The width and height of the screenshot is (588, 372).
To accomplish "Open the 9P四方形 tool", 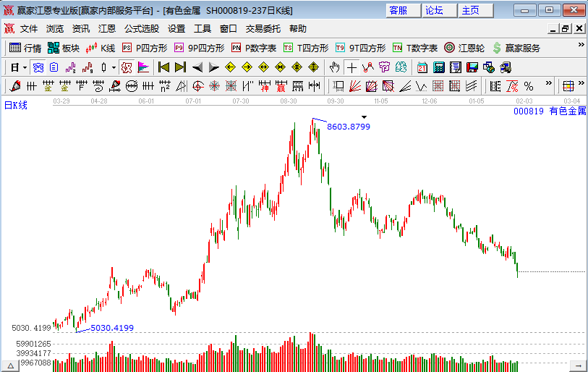I will pyautogui.click(x=200, y=48).
